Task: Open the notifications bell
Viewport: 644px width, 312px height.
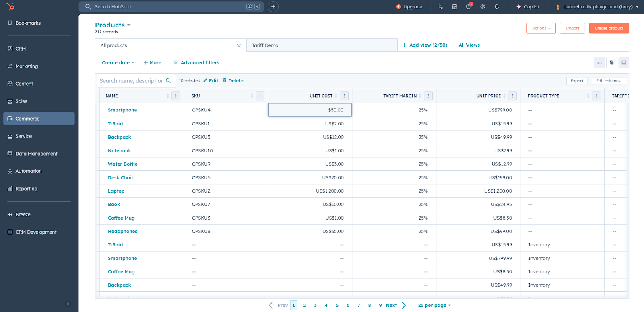Action: (497, 7)
